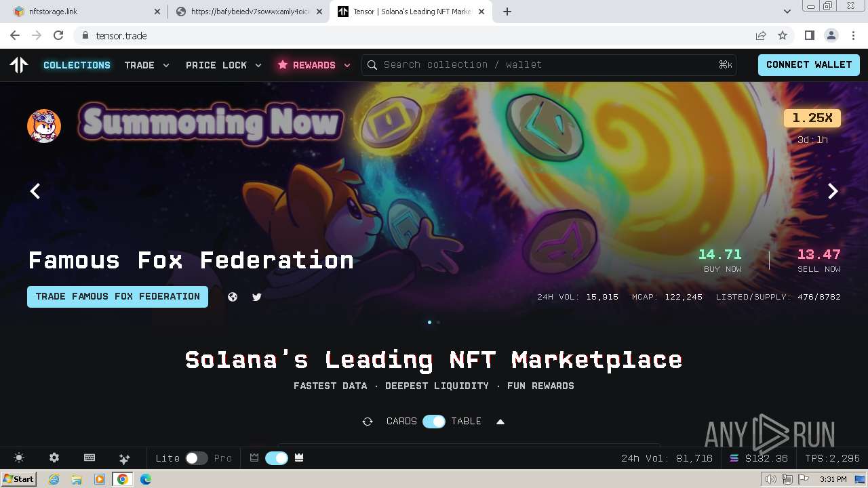Screen dimensions: 868x488
Task: Open the collection Twitter bird icon
Action: 257,297
